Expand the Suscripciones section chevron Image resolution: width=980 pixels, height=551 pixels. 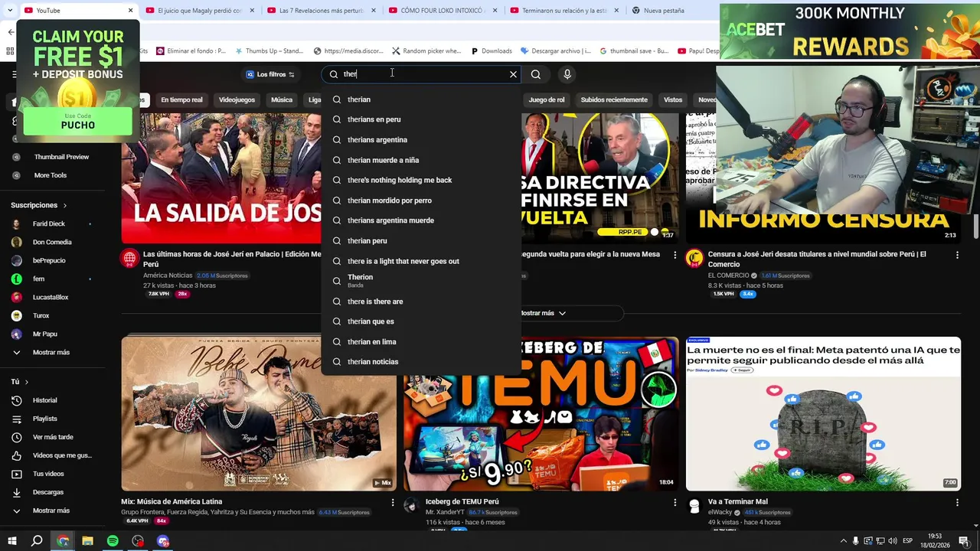(x=65, y=205)
